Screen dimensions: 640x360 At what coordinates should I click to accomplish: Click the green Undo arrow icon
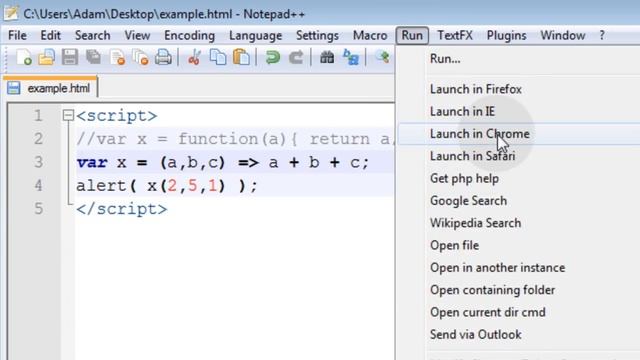pyautogui.click(x=273, y=57)
